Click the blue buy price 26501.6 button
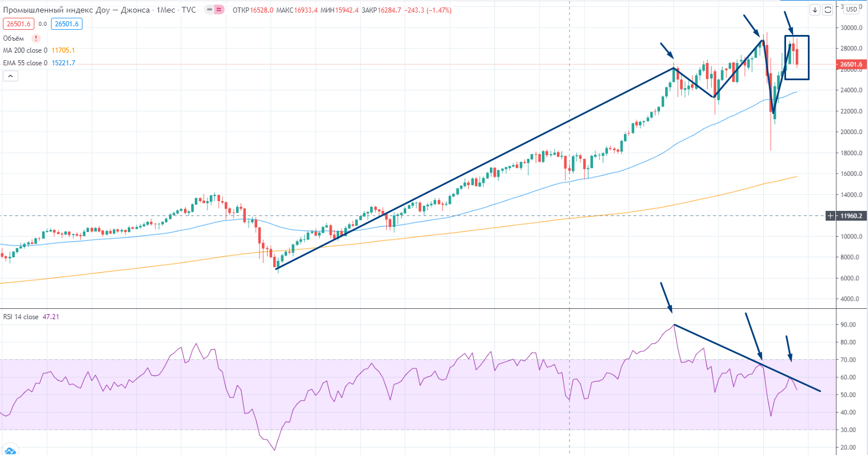The height and width of the screenshot is (455, 868). click(66, 23)
